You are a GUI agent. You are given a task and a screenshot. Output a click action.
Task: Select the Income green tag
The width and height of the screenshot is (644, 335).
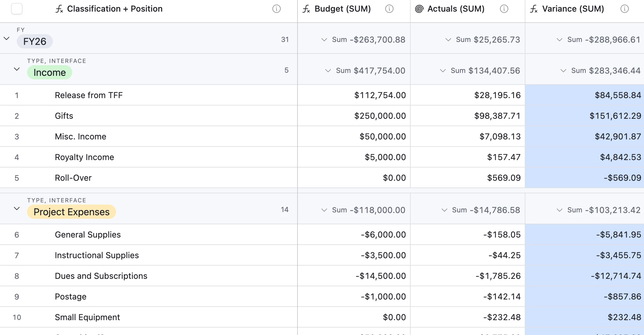click(x=50, y=73)
